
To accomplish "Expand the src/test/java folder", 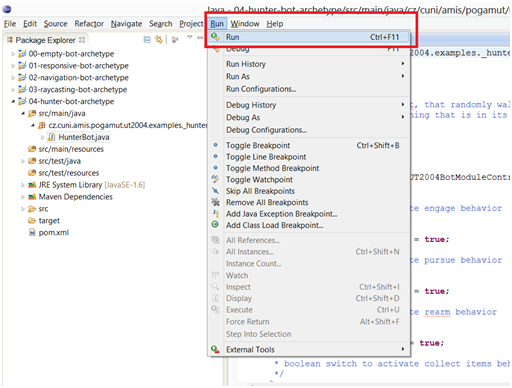I will [23, 161].
